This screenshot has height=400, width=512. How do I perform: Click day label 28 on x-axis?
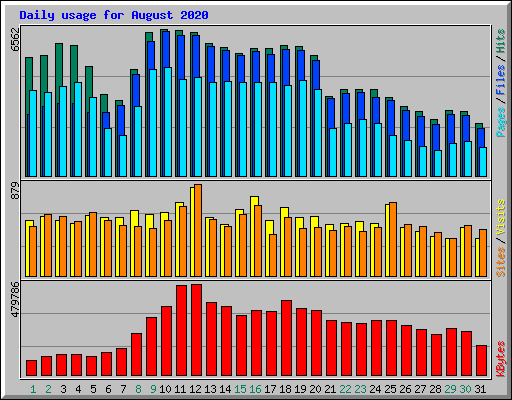(x=435, y=389)
